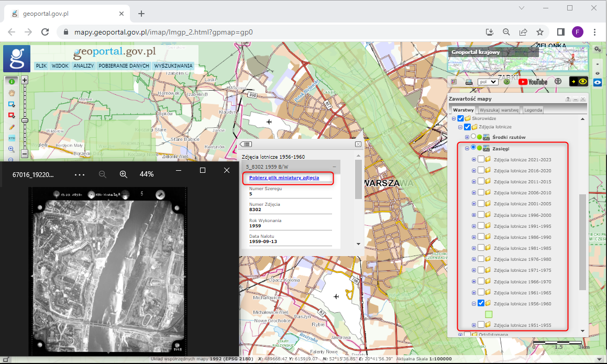Open the XYH coordinates tool
Screen dimensions: 607x364
12,138
